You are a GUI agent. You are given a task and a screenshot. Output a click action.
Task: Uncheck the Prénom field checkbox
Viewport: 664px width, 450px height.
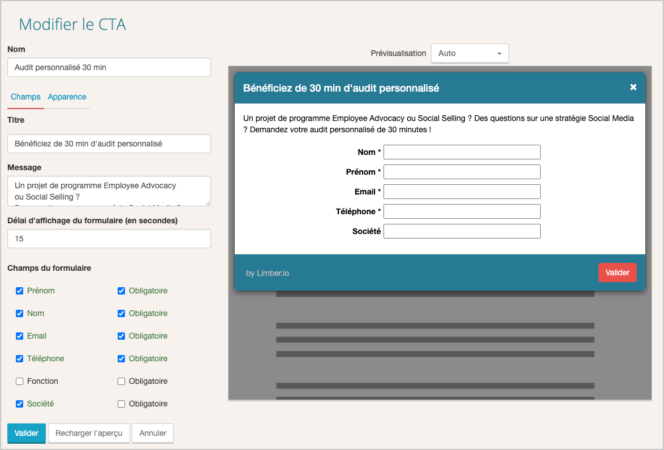click(x=20, y=291)
